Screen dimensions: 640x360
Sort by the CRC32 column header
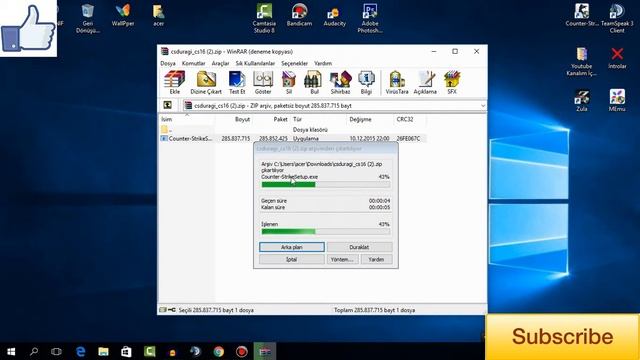pyautogui.click(x=410, y=119)
